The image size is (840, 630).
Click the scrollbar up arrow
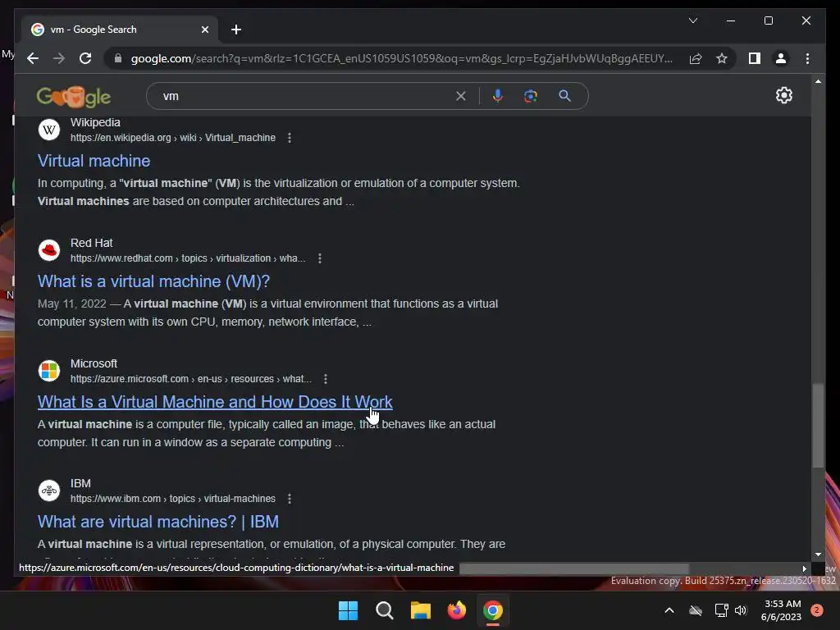click(x=818, y=81)
